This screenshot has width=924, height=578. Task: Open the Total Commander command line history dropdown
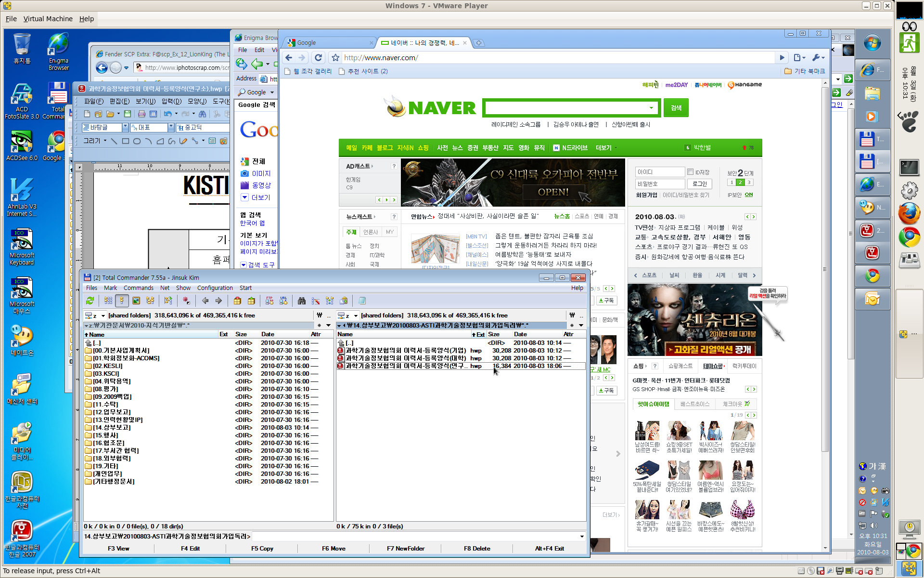click(582, 537)
